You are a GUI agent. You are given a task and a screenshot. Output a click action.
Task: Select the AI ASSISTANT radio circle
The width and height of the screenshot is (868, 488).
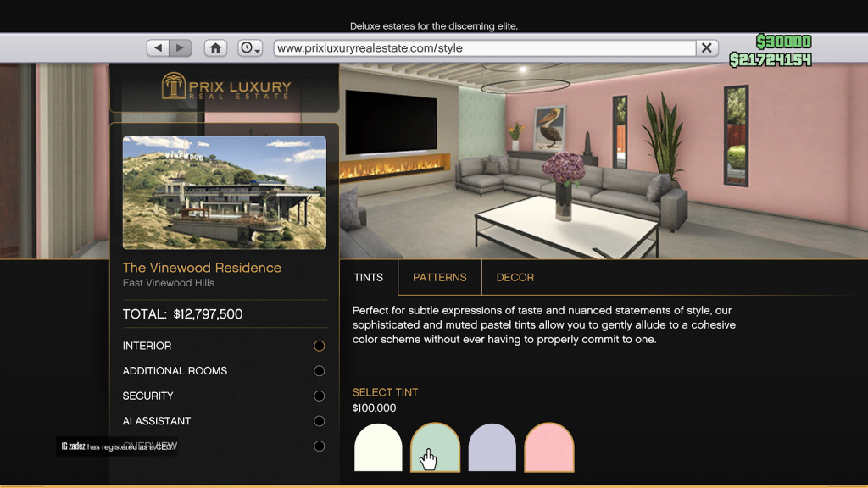click(x=319, y=421)
